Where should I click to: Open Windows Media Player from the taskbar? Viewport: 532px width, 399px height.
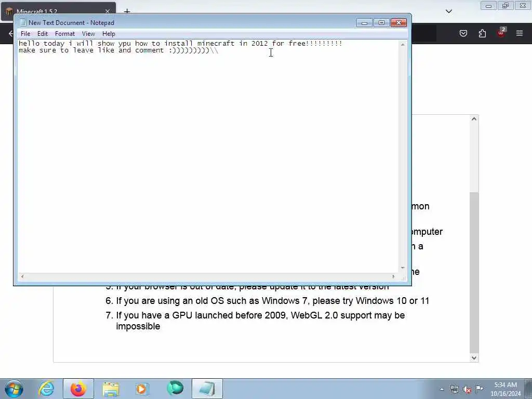click(142, 389)
